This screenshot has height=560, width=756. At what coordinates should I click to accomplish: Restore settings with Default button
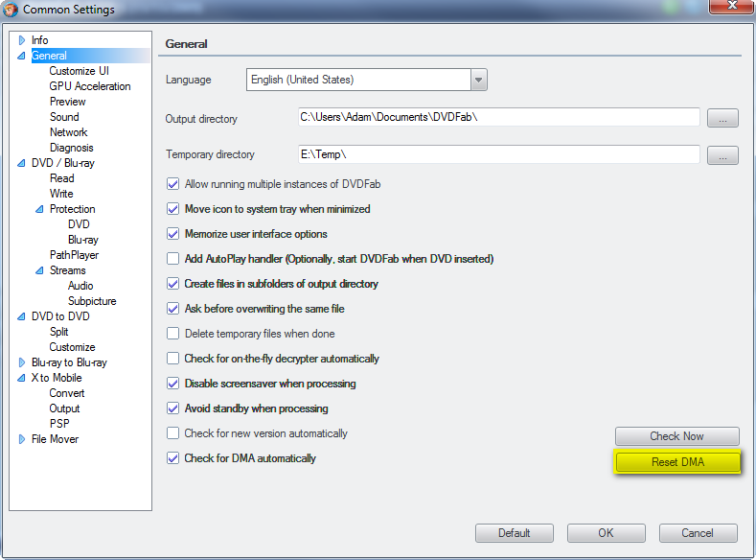[514, 533]
